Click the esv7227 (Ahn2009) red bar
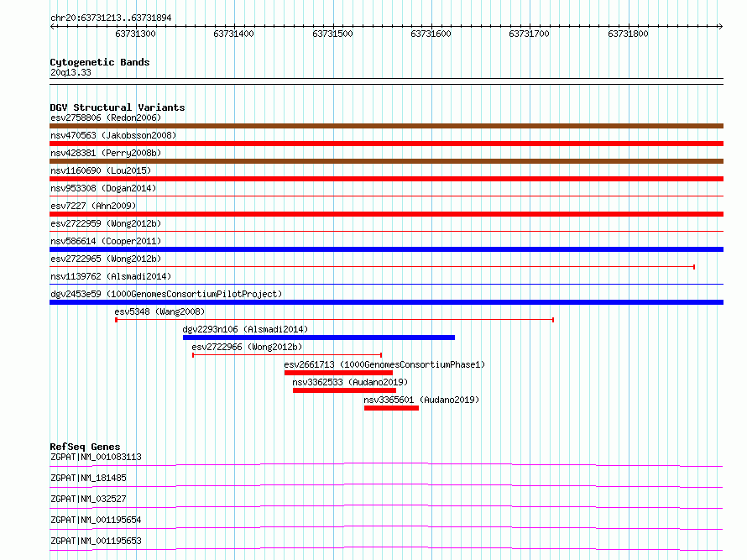Image resolution: width=747 pixels, height=560 pixels. 386,214
